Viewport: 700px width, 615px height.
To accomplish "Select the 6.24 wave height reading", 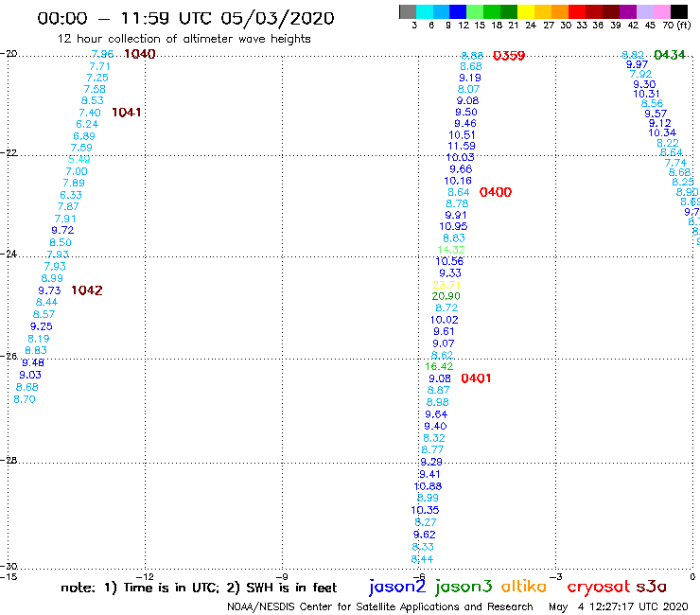I will [87, 125].
